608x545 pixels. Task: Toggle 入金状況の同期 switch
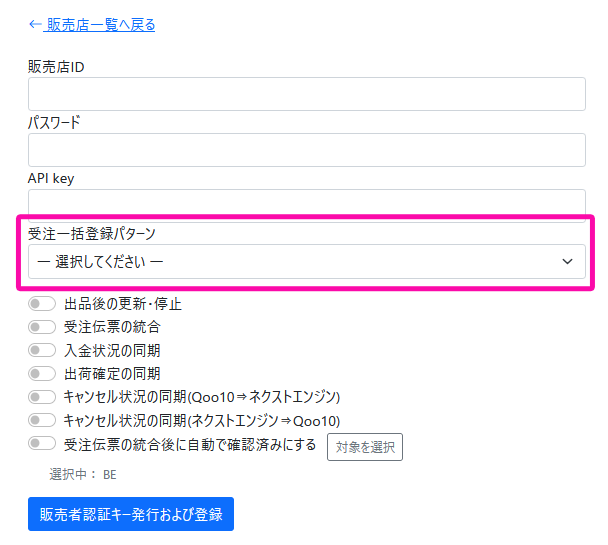pos(42,350)
